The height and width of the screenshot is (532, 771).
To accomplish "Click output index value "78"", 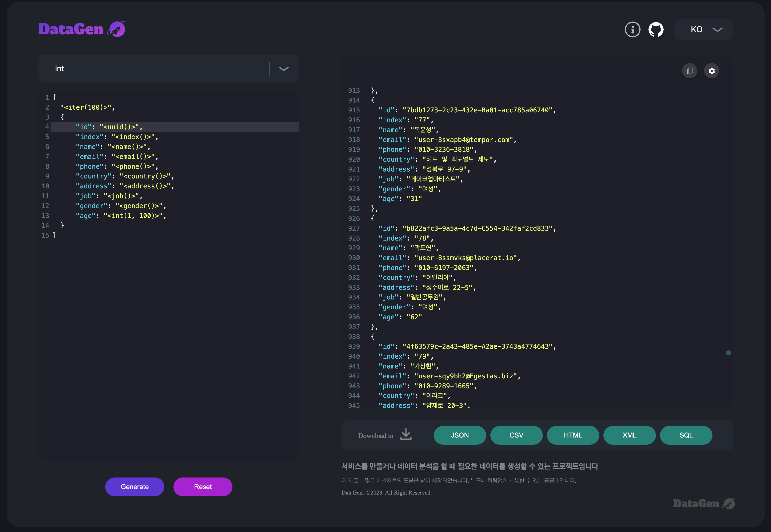I will tap(422, 238).
